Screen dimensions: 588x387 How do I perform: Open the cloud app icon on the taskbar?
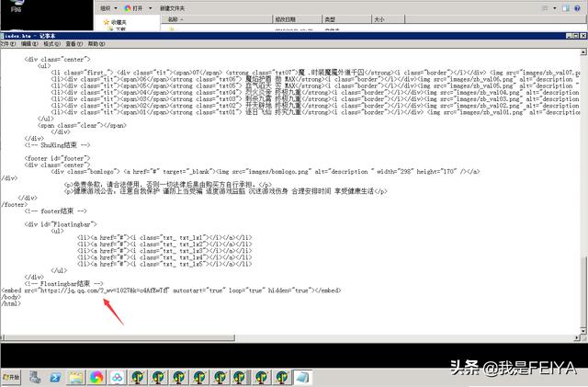coord(117,377)
